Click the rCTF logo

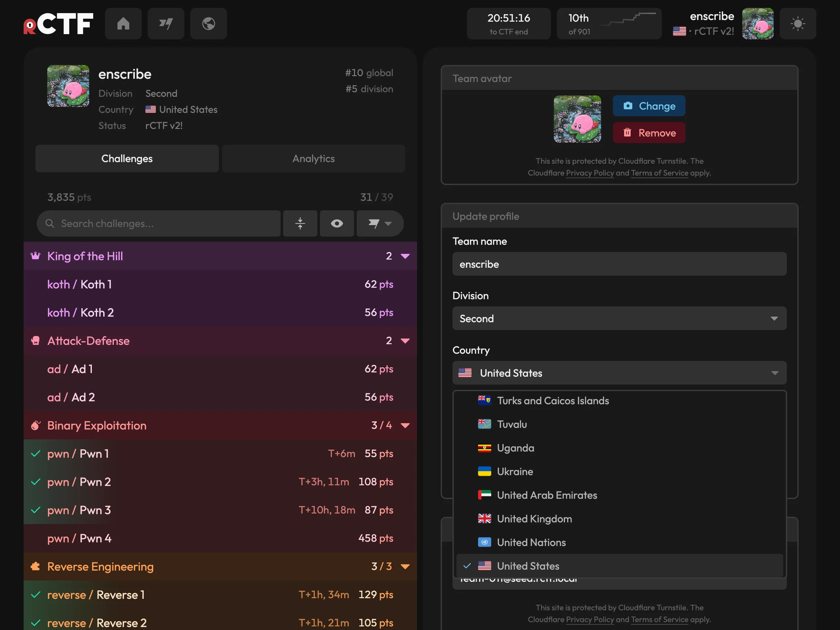(x=58, y=24)
